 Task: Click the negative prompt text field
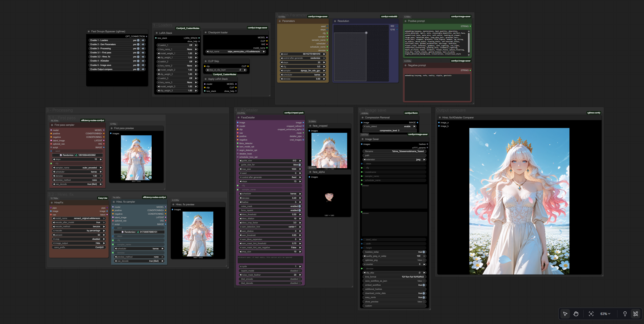[x=437, y=87]
